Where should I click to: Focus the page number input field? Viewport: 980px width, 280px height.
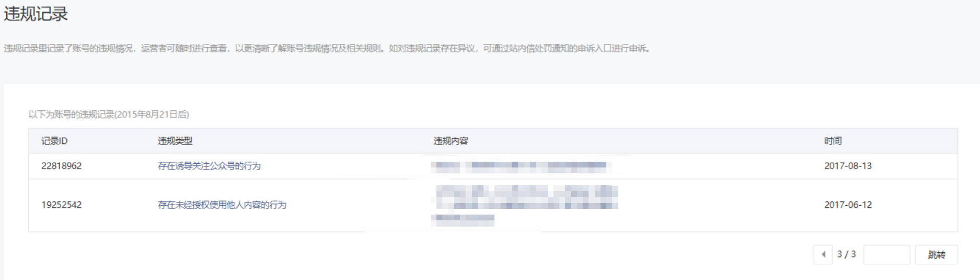tap(886, 254)
